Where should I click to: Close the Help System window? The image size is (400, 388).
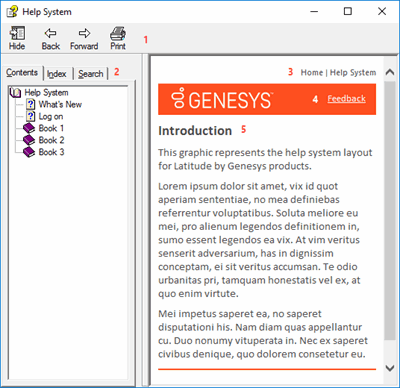tap(382, 11)
